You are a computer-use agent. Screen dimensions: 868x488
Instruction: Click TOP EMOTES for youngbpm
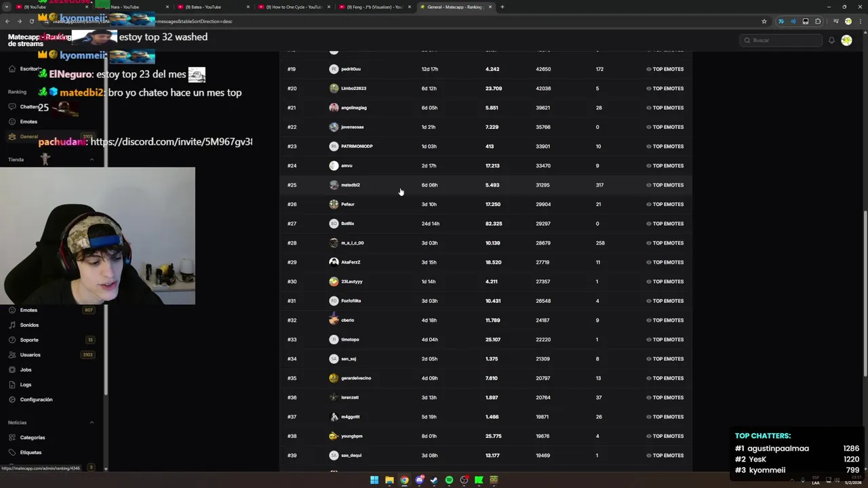665,436
